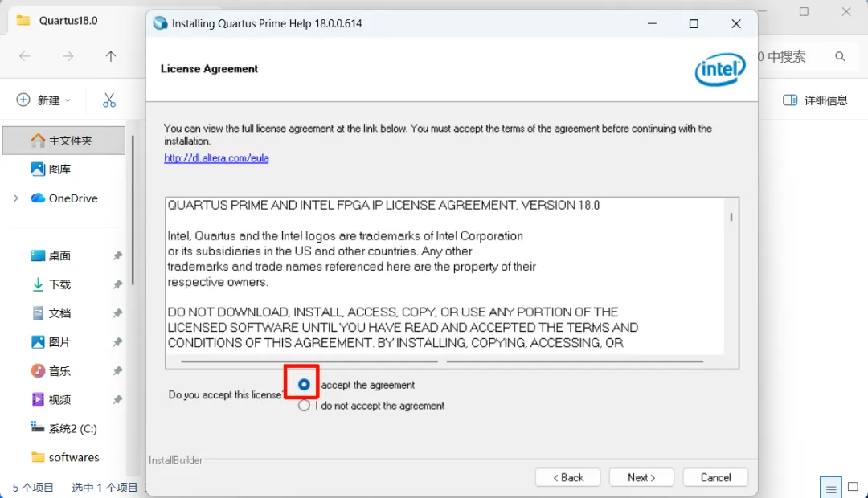Open 系统2 (C:) drive in sidebar
Image resolution: width=868 pixels, height=498 pixels.
click(64, 428)
